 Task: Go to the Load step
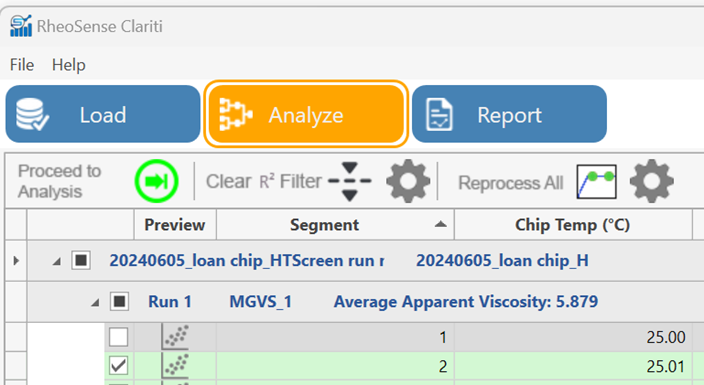pyautogui.click(x=103, y=114)
